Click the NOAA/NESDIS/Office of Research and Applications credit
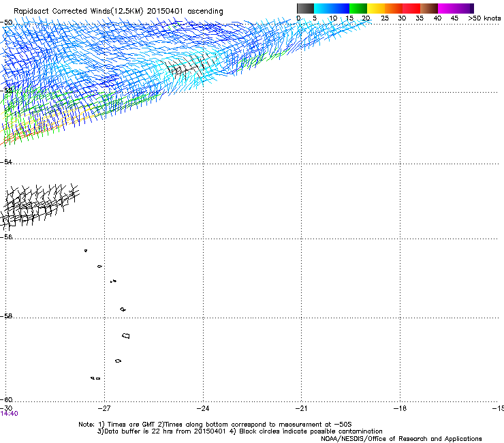Screen dimensions: 504x443 (401, 439)
